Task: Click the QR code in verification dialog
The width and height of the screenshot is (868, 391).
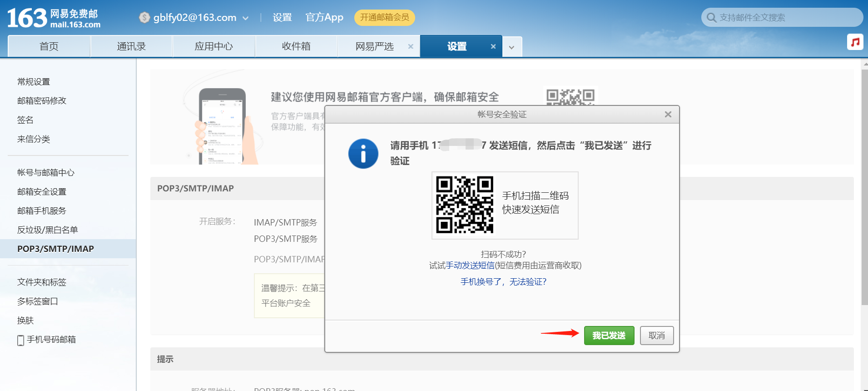Action: [465, 205]
